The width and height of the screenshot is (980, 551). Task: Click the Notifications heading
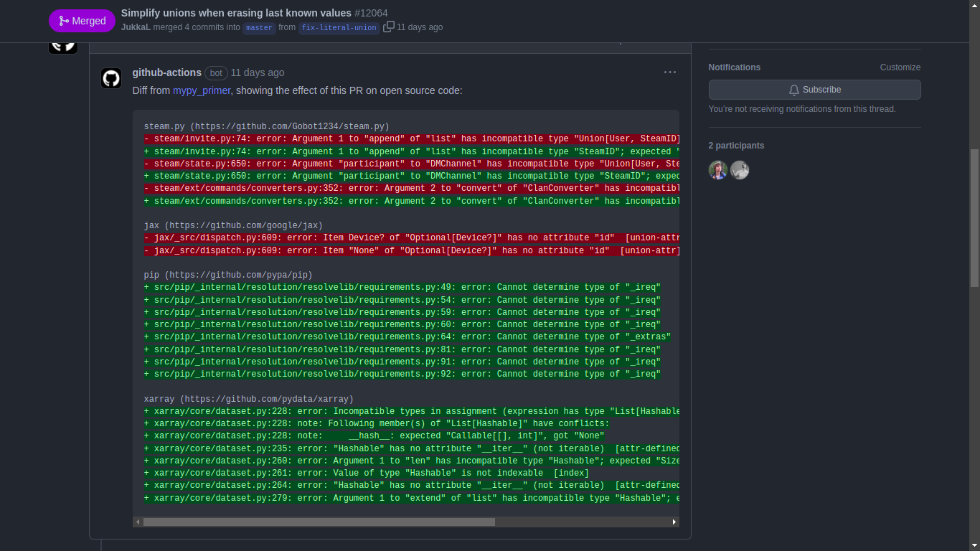pos(735,67)
